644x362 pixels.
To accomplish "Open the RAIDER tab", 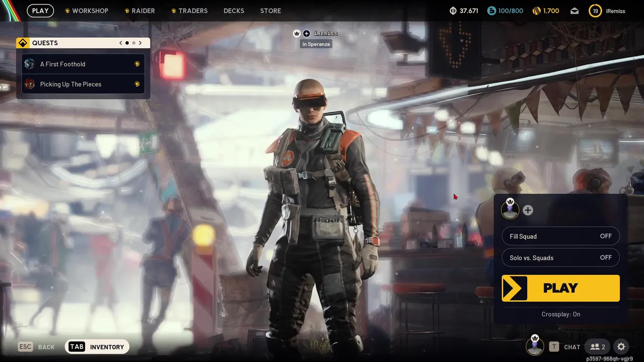I will pos(140,11).
